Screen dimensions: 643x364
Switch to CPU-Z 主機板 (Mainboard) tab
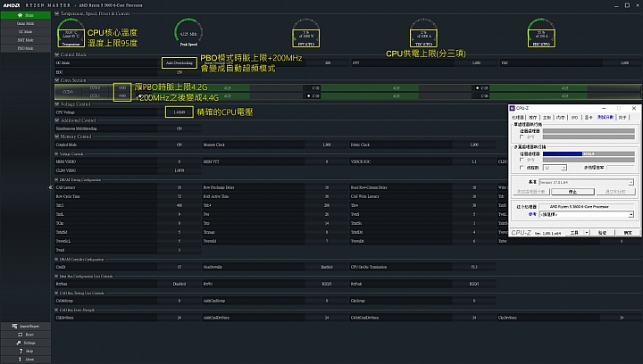coord(547,118)
